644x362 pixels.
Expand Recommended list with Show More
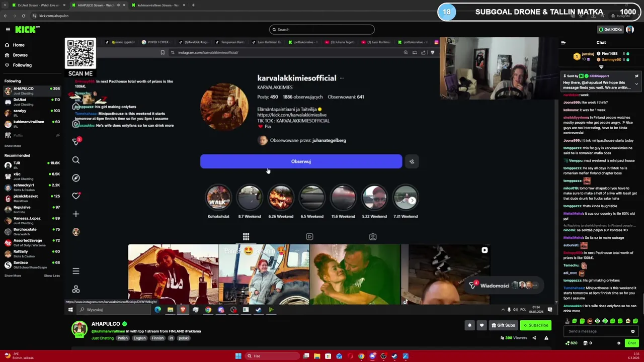coord(13,276)
